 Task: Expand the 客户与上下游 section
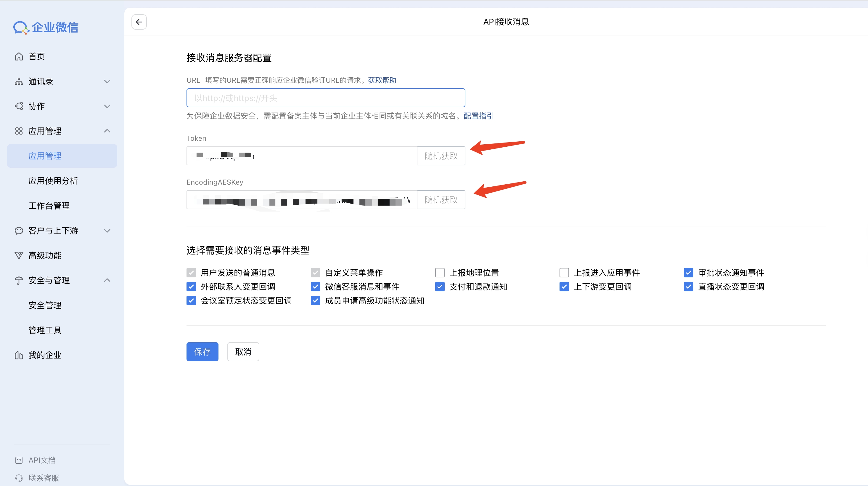[x=107, y=231]
